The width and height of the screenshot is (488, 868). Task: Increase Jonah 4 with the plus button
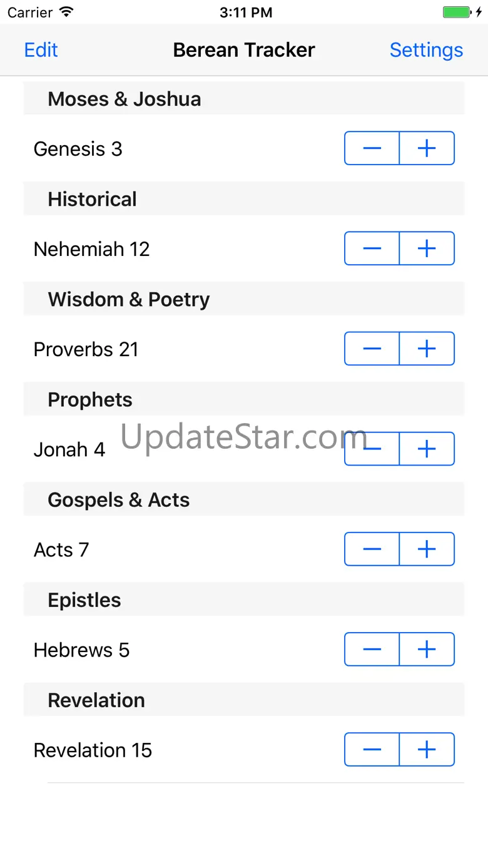point(427,449)
